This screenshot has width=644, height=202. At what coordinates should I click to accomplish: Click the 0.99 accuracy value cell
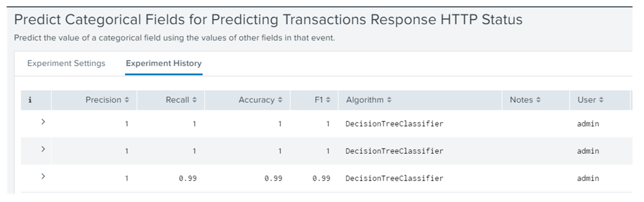tap(273, 178)
